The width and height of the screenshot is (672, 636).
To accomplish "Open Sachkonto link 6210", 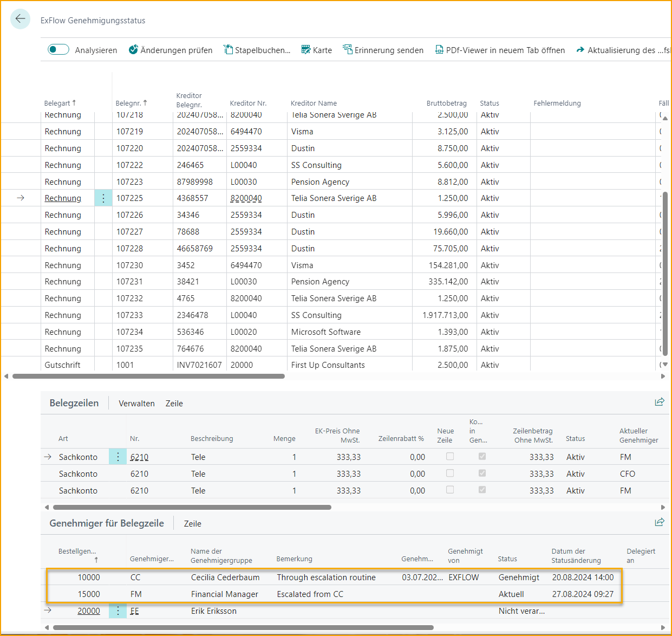I will pyautogui.click(x=139, y=456).
